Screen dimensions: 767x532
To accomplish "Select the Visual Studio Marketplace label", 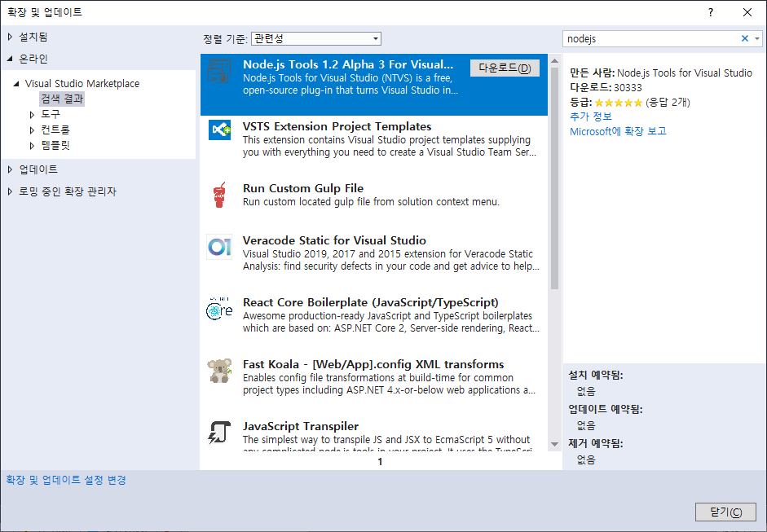I will [x=82, y=84].
